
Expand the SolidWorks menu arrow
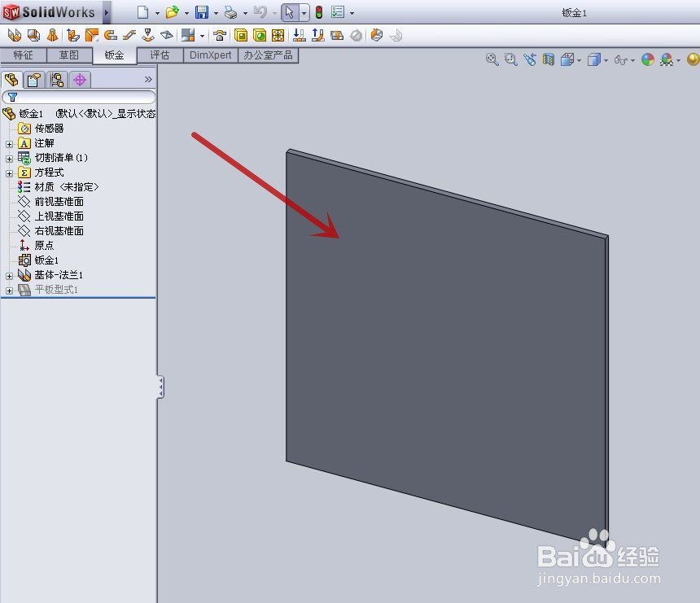107,12
